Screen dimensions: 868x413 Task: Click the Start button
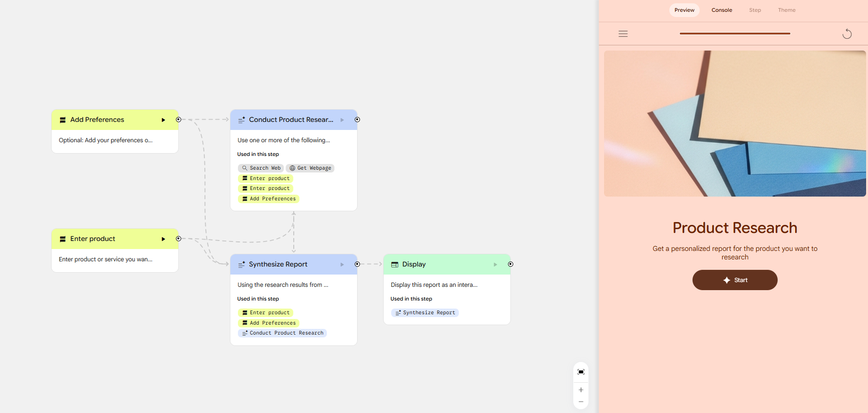tap(735, 280)
